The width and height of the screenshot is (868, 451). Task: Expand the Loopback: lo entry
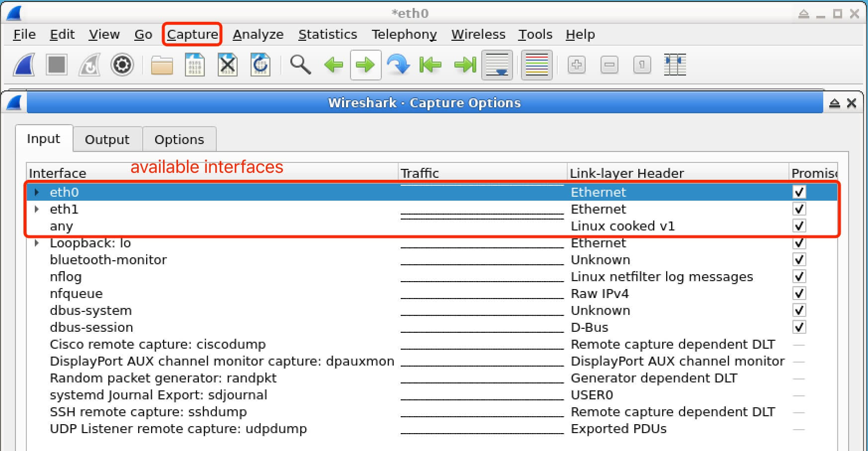37,243
